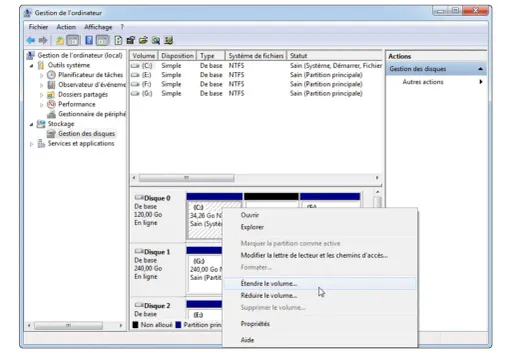
Task: Click the Stockage storage icon
Action: coord(41,124)
